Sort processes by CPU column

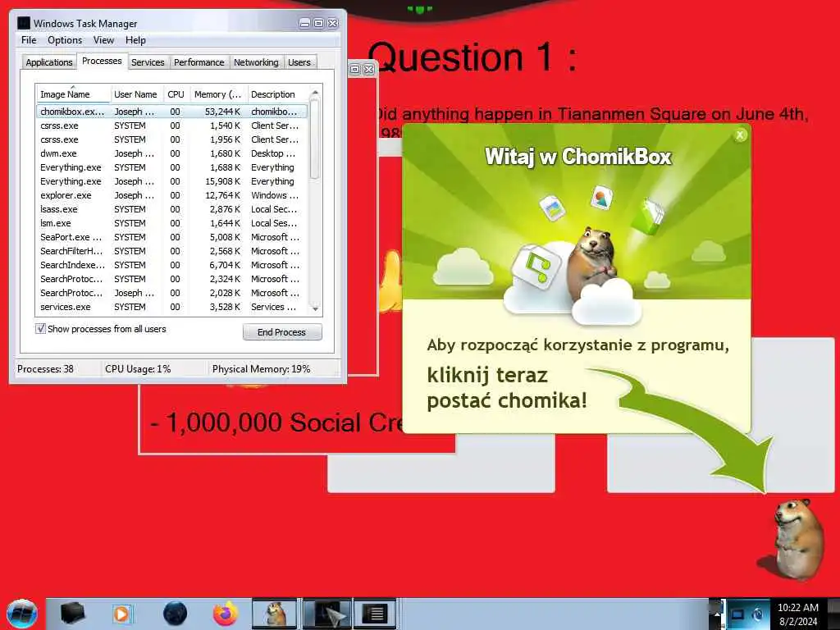(176, 94)
